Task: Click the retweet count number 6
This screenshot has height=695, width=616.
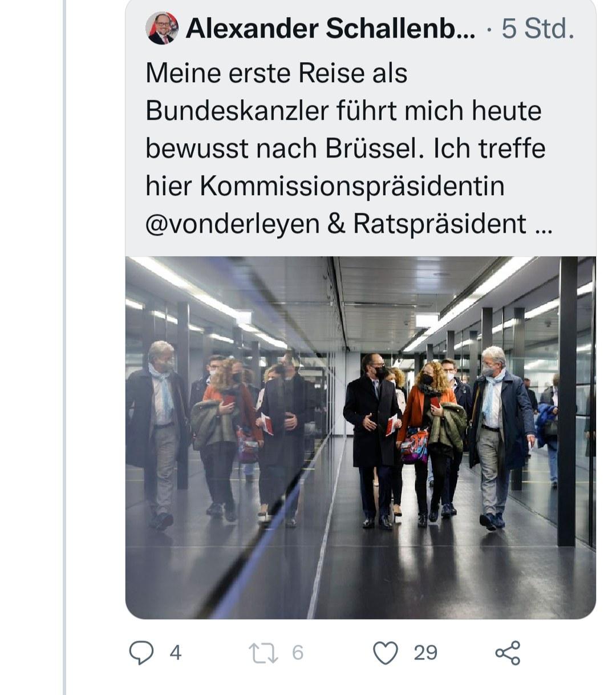Action: [298, 653]
